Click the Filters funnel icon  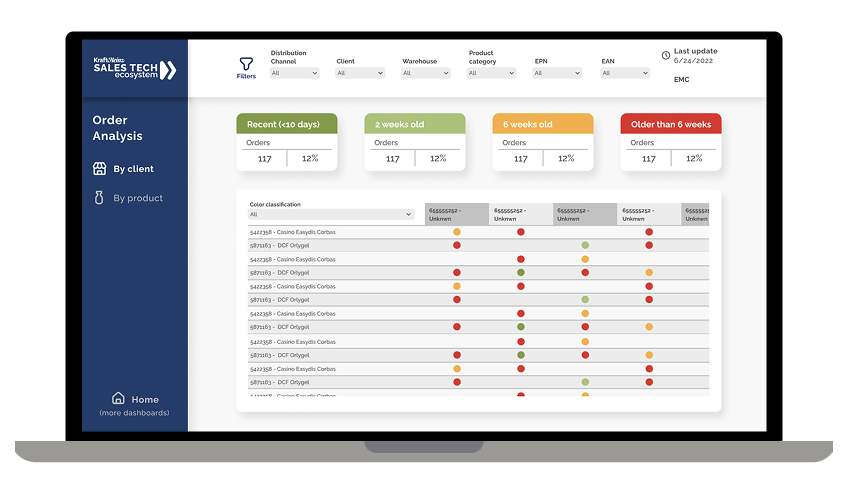click(x=246, y=64)
